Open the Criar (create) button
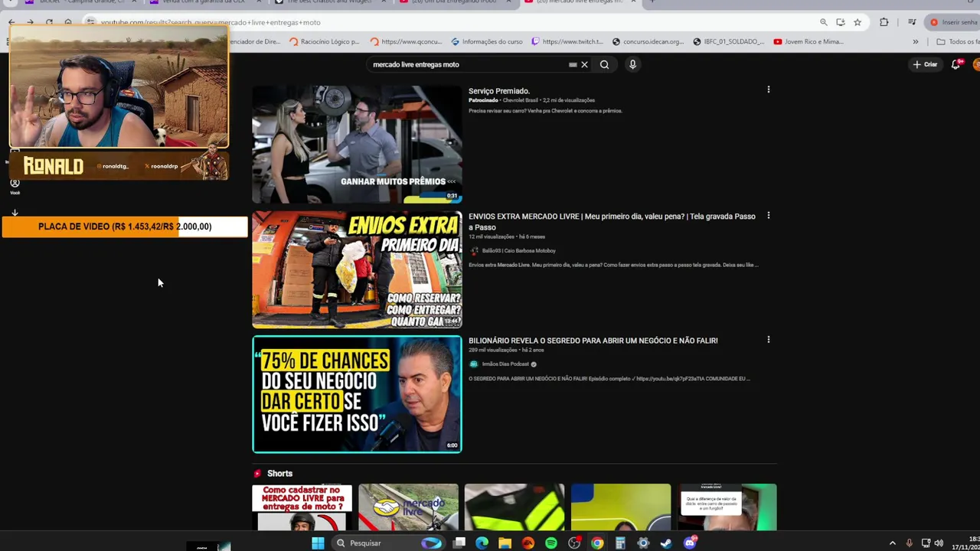Screen dimensions: 980x551 pyautogui.click(x=925, y=64)
